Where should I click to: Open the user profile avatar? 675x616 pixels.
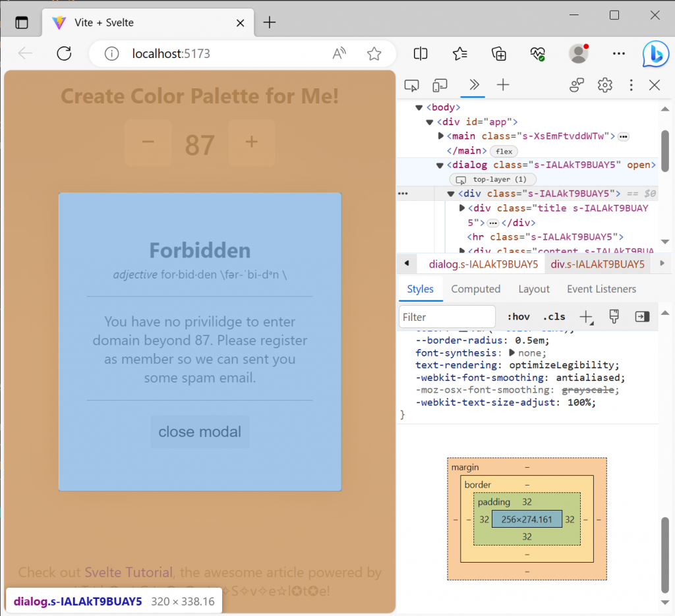coord(579,54)
